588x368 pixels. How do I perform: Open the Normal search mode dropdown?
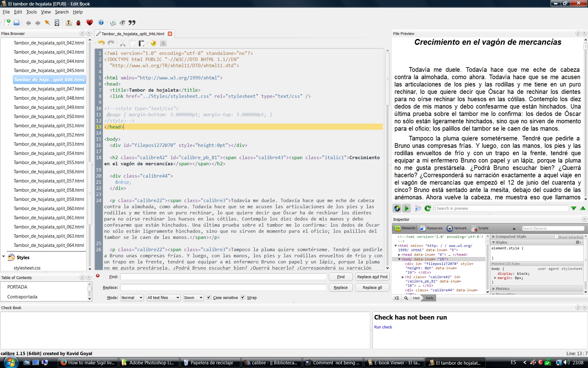click(x=132, y=297)
